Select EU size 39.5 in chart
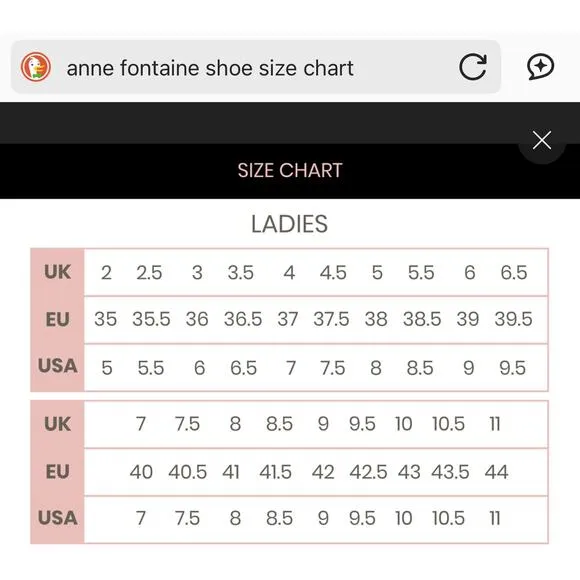 pyautogui.click(x=513, y=319)
